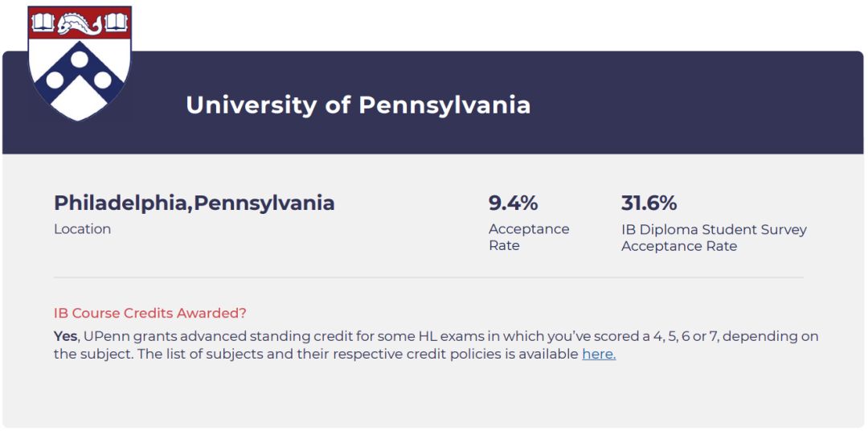Click the bold 'Yes' answer text
Viewport: 868px width, 431px height.
[66, 336]
